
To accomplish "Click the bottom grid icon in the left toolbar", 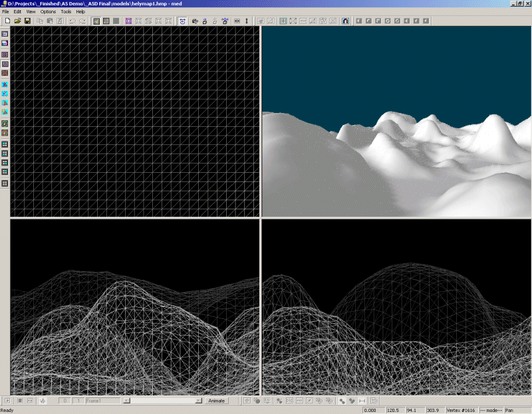I will (x=5, y=183).
